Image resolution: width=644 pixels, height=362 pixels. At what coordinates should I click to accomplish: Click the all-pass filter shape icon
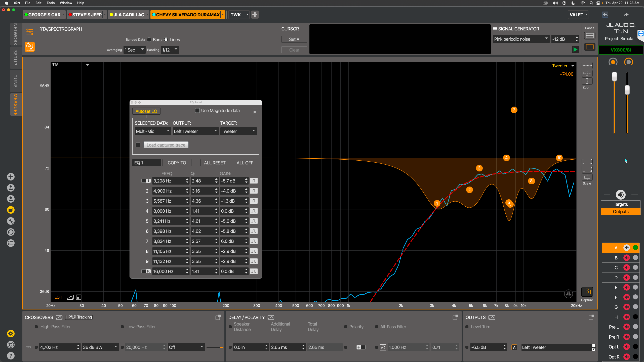[383, 347]
